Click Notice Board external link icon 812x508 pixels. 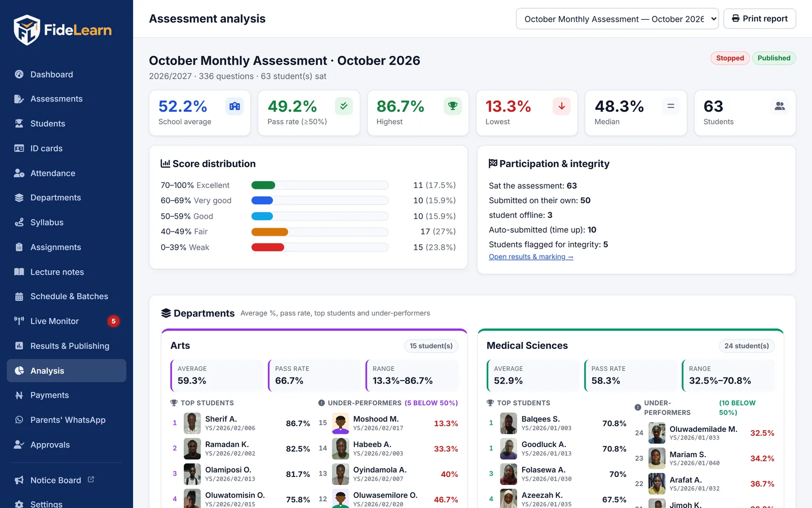click(91, 480)
